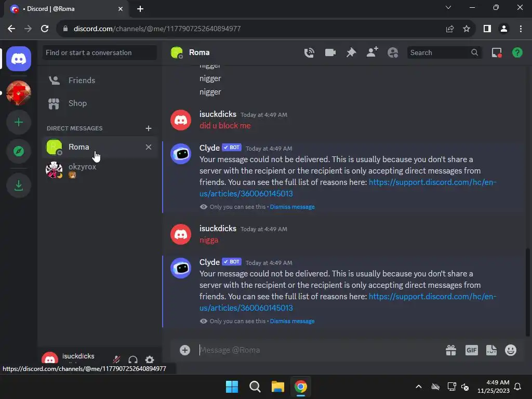
Task: Open Windows taskbar search
Action: [255, 387]
